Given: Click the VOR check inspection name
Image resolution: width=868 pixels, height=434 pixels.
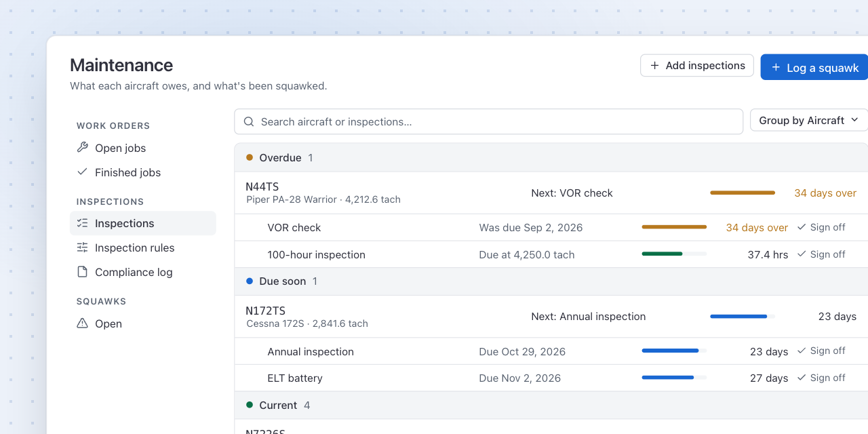Looking at the screenshot, I should click(x=294, y=228).
